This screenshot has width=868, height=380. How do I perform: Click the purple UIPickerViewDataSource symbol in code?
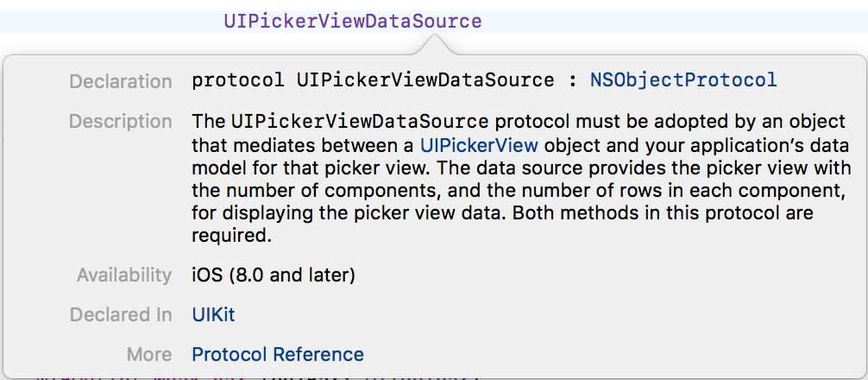coord(352,22)
